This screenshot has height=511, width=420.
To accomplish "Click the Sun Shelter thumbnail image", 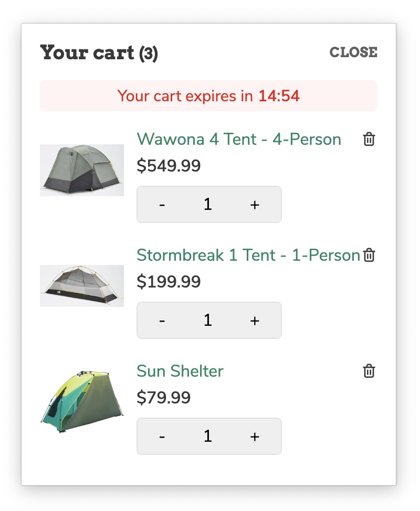I will pyautogui.click(x=82, y=401).
